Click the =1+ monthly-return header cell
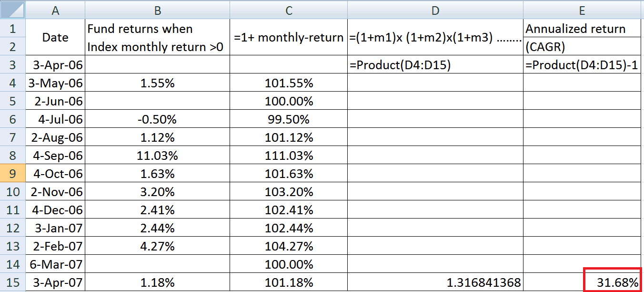 288,37
